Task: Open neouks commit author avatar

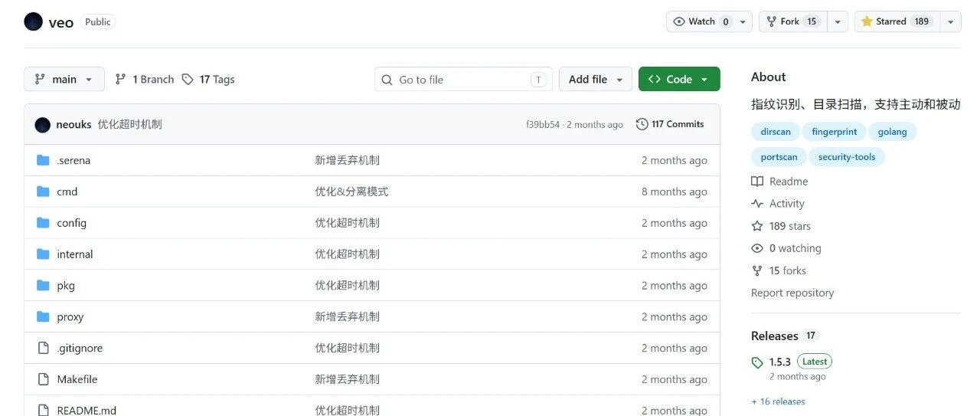Action: [43, 124]
